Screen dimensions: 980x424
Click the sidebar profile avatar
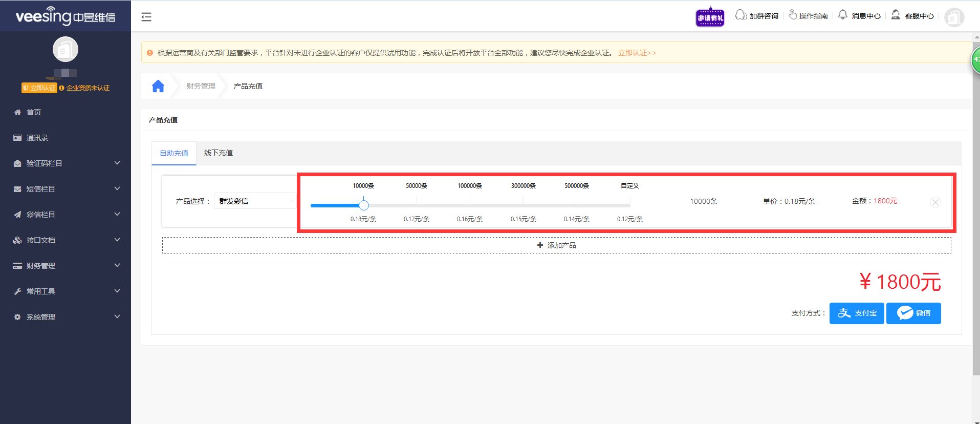tap(66, 50)
